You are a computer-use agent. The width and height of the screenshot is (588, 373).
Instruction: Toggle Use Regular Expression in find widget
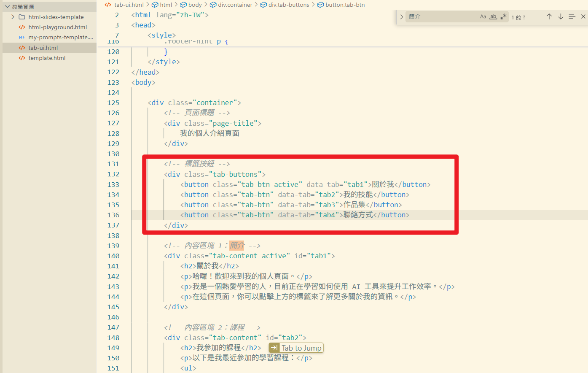pyautogui.click(x=503, y=17)
